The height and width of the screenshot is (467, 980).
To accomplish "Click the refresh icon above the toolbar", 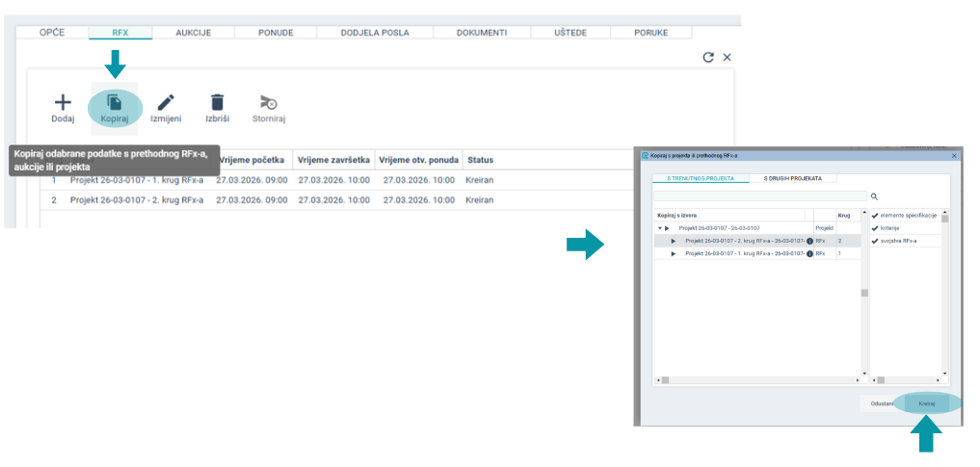I will (x=708, y=58).
